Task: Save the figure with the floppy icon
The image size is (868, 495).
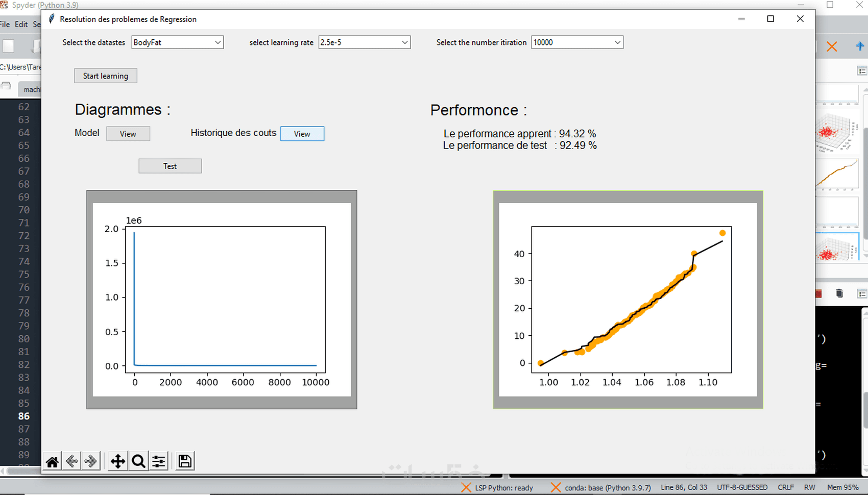Action: point(185,461)
